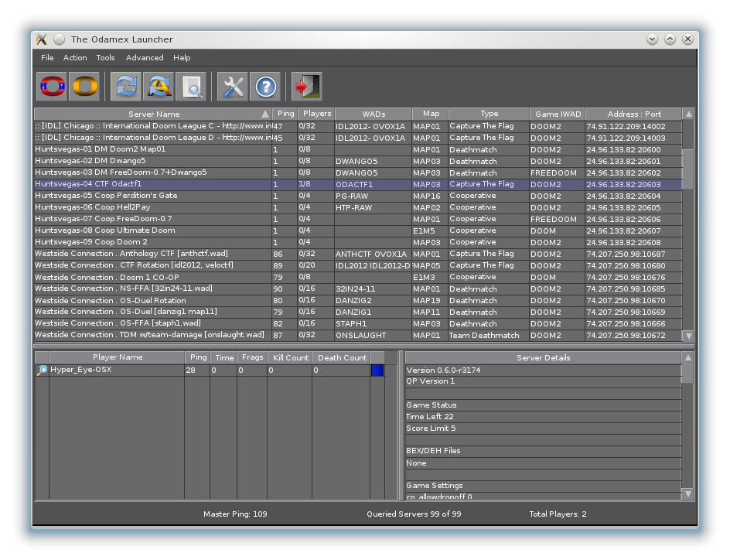This screenshot has height=560, width=730.
Task: Open Settings via wrench and screwdriver icon
Action: (233, 87)
